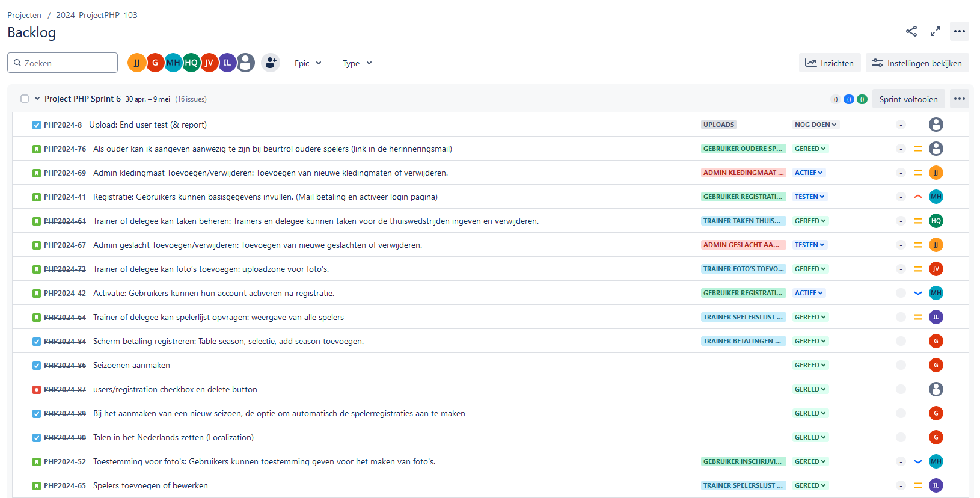Filter by the JV avatar
Viewport: 980px width, 498px height.
pyautogui.click(x=209, y=63)
